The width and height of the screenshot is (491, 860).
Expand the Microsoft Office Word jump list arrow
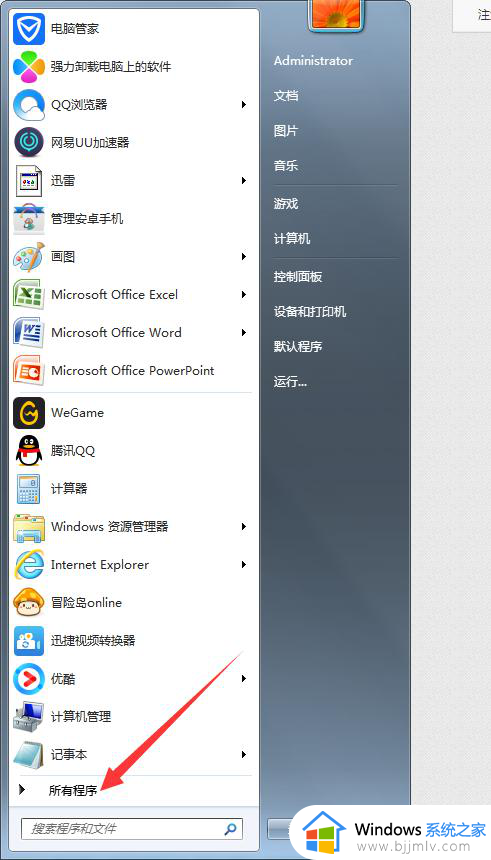click(x=244, y=332)
